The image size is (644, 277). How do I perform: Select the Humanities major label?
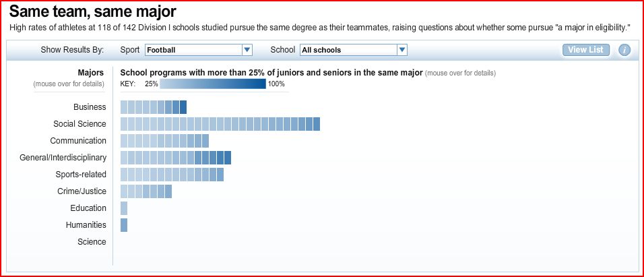[x=86, y=225]
